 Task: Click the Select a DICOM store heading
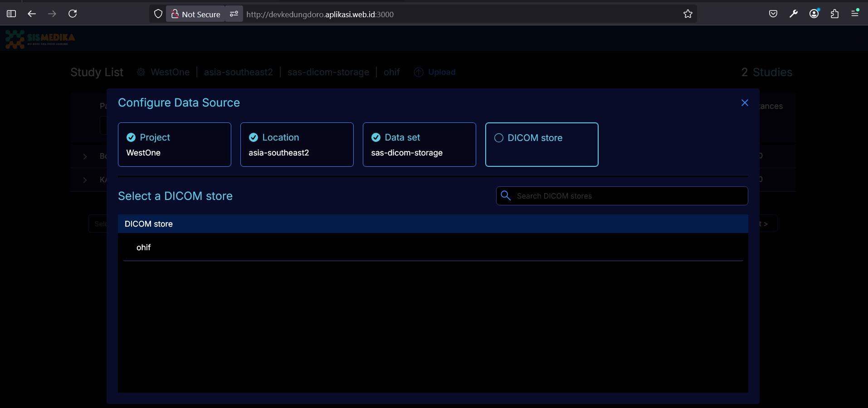[x=176, y=196]
